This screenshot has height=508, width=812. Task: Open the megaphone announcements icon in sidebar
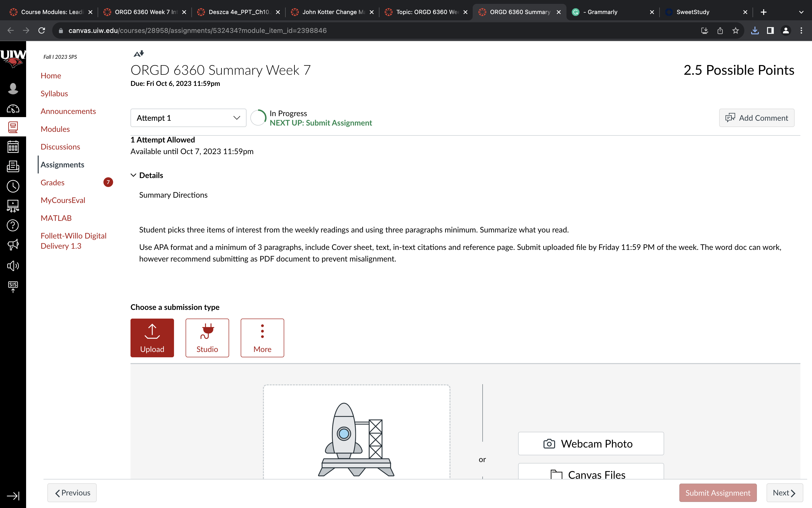[13, 245]
